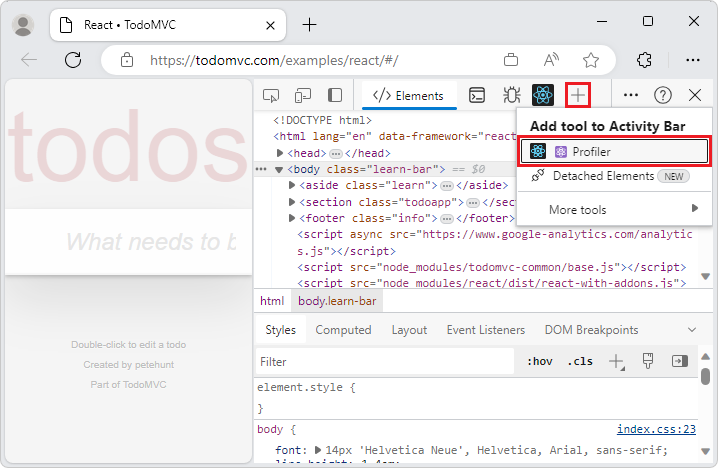Add a new style rule plus icon

[x=617, y=361]
